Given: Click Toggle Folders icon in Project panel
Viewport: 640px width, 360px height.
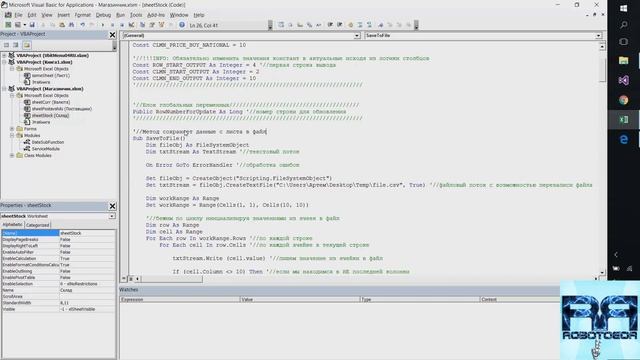Looking at the screenshot, I should coord(27,45).
